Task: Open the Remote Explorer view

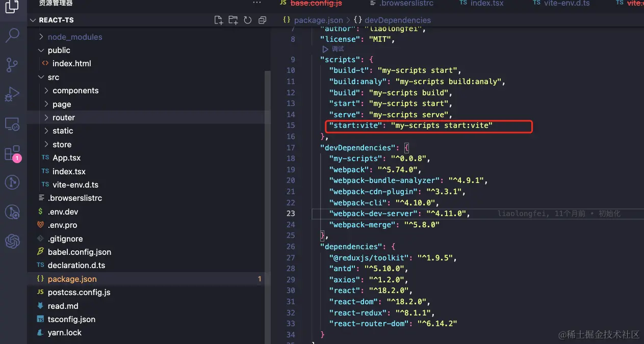Action: pyautogui.click(x=12, y=123)
